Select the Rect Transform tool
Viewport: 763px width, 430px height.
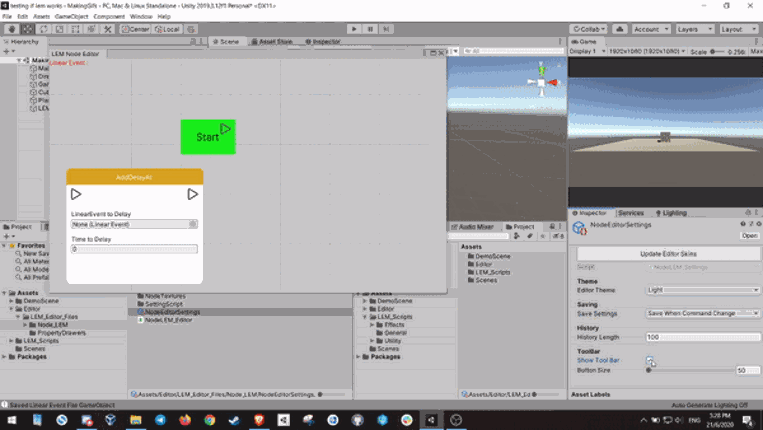pos(75,29)
